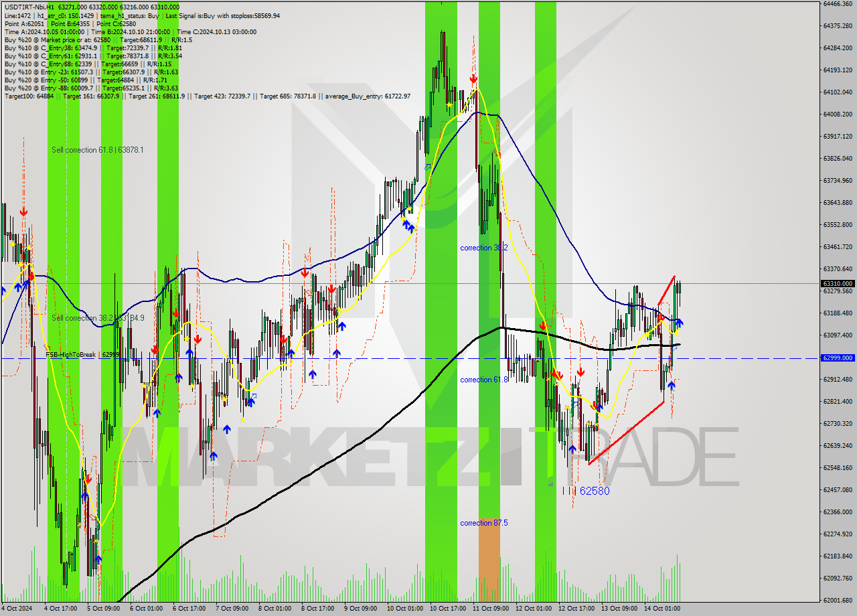Click the 62639.240 price axis label
The height and width of the screenshot is (616, 857).
[x=837, y=445]
